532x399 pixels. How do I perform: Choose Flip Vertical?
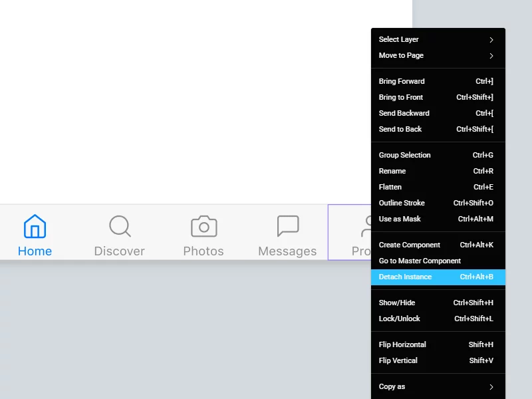point(438,360)
